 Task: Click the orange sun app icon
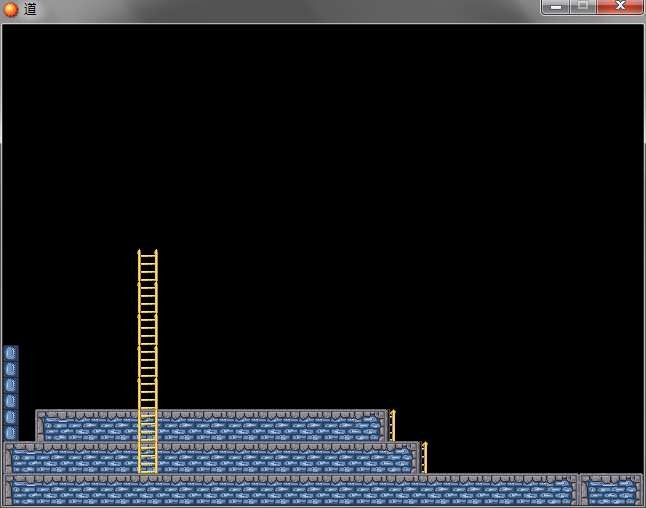point(11,9)
